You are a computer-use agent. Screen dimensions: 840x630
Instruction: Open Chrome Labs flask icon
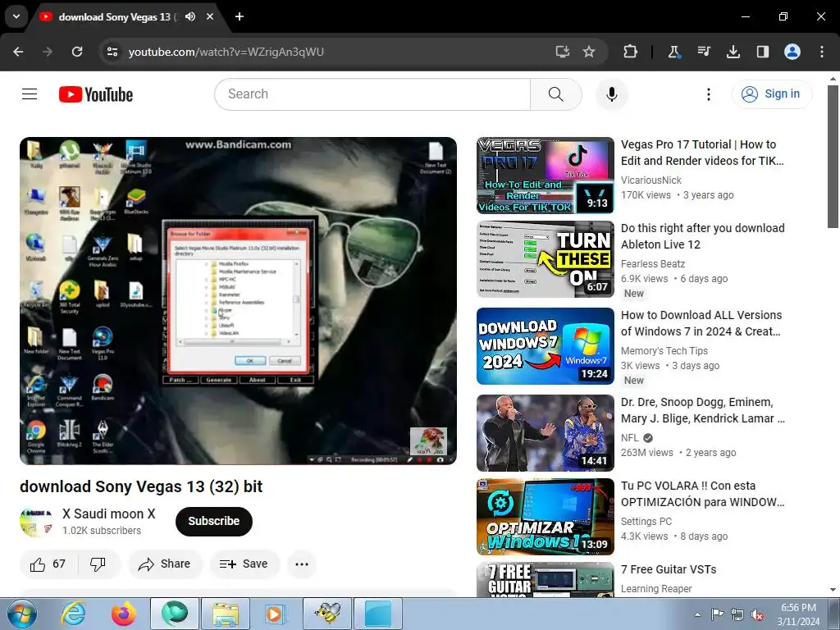[x=674, y=52]
